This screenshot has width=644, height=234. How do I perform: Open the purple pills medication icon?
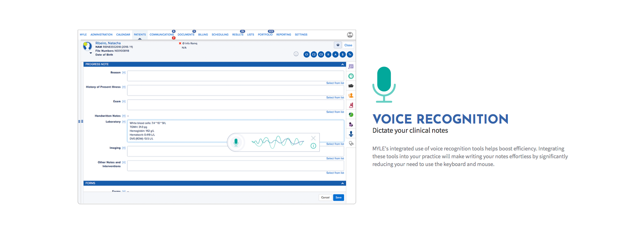(351, 124)
